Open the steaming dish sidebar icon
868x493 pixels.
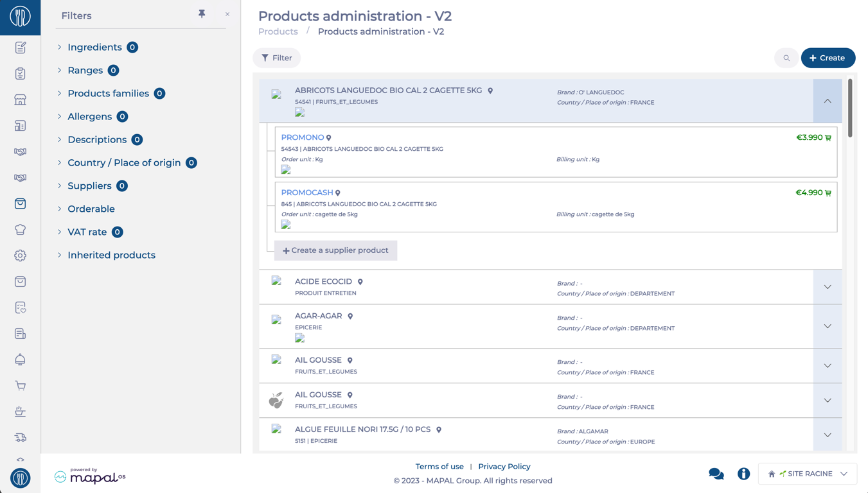[x=20, y=411]
